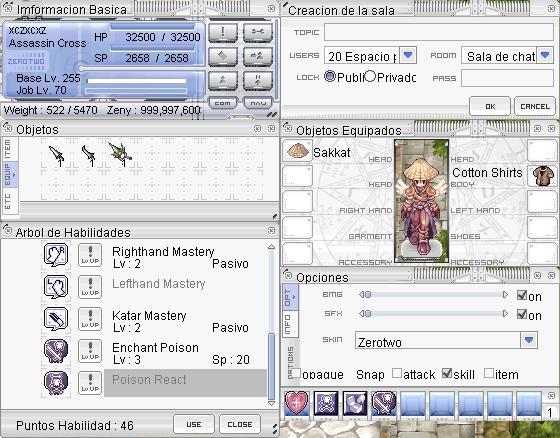Click OK in Creacion de la sala
Viewport: 560px width, 438px height.
pos(490,106)
